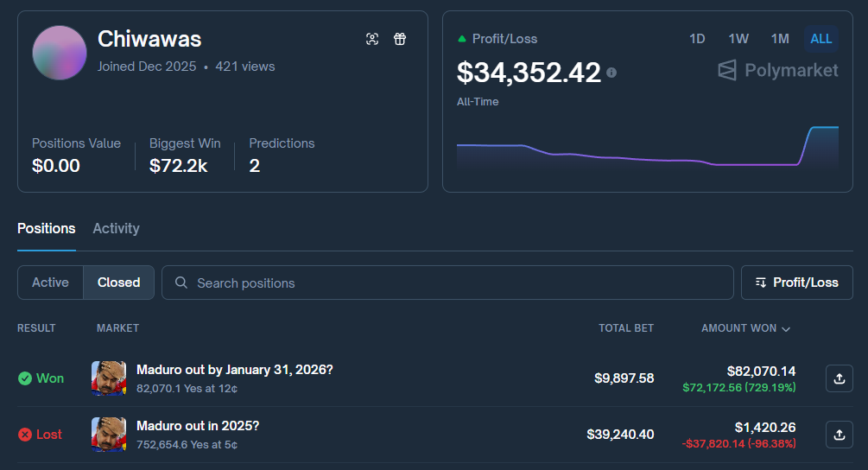Share the Maduro out by January 31 position
The height and width of the screenshot is (470, 868).
tap(839, 378)
